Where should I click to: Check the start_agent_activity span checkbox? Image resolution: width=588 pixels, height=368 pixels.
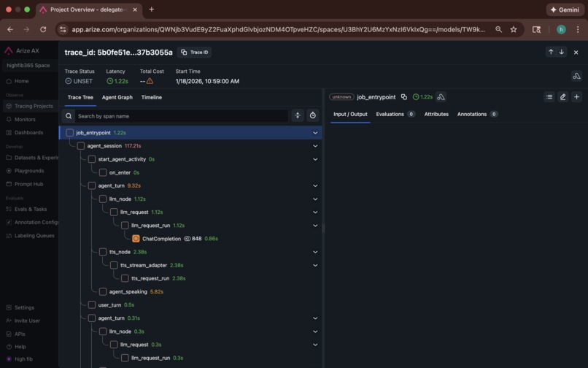(92, 159)
